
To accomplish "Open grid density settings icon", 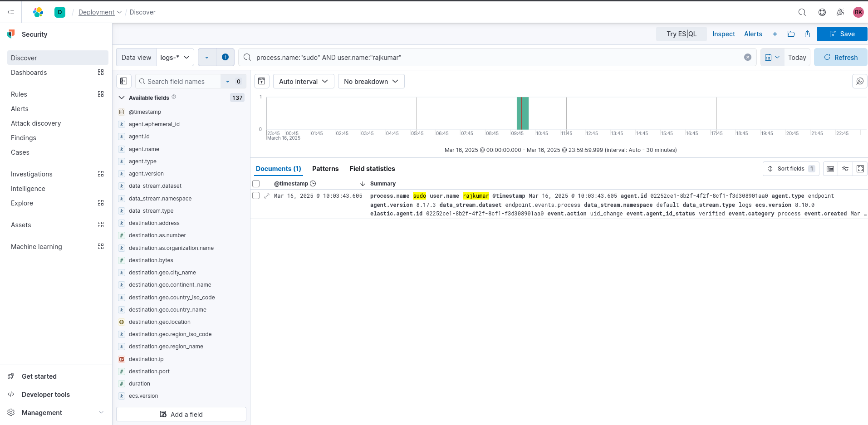I will click(845, 169).
